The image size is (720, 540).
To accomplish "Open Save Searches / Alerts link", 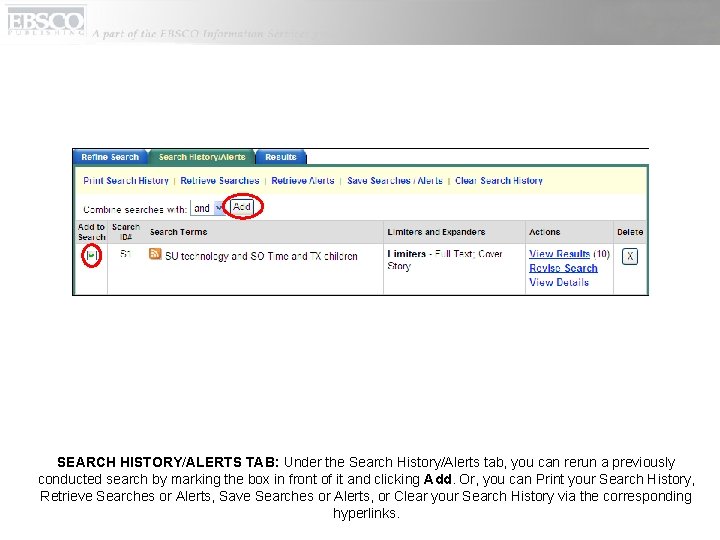I will [x=395, y=180].
